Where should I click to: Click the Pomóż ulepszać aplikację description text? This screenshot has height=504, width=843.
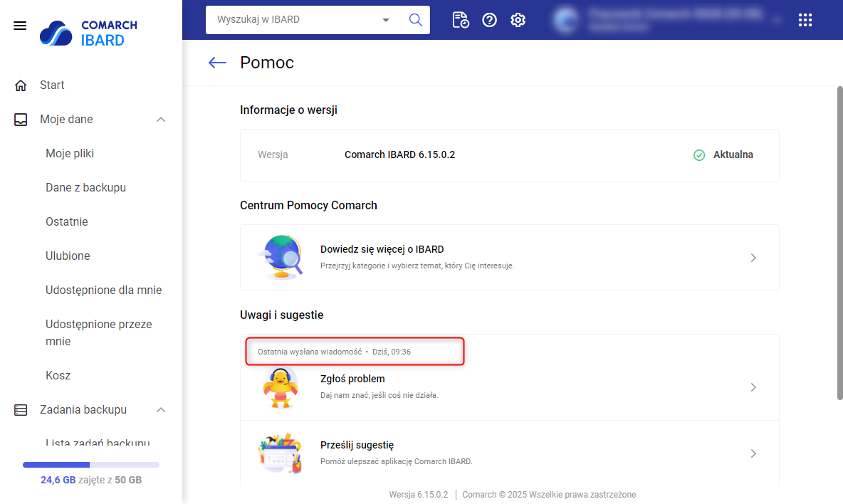(x=397, y=461)
